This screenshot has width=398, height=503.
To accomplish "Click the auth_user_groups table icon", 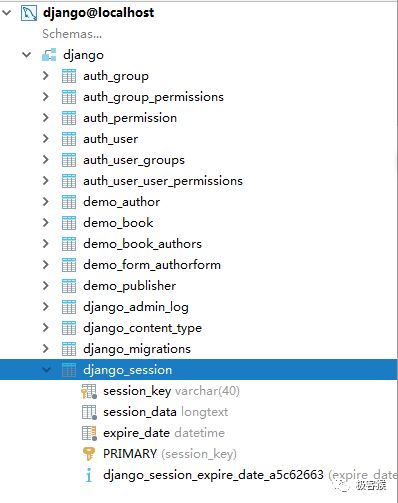I will click(69, 160).
